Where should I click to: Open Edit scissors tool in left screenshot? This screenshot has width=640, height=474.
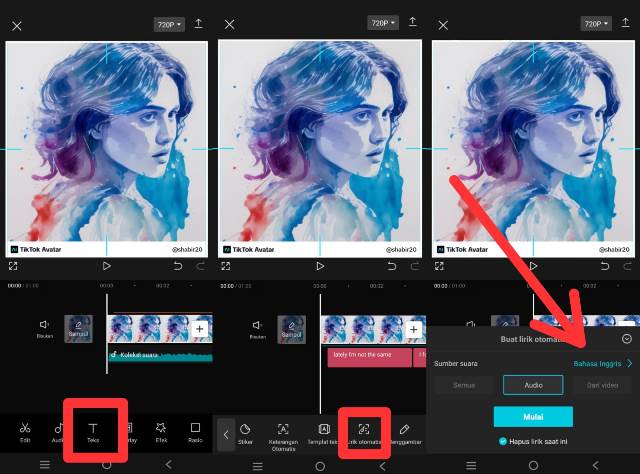coord(25,432)
